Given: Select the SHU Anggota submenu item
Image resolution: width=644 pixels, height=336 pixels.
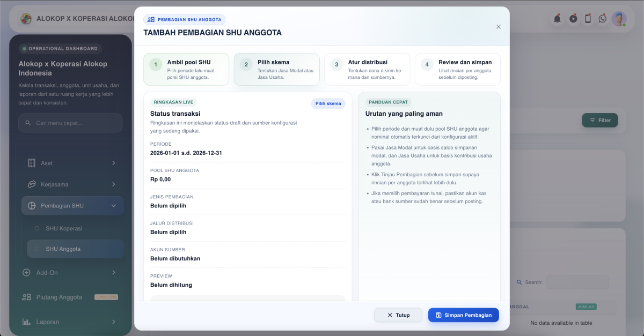Looking at the screenshot, I should (x=63, y=249).
